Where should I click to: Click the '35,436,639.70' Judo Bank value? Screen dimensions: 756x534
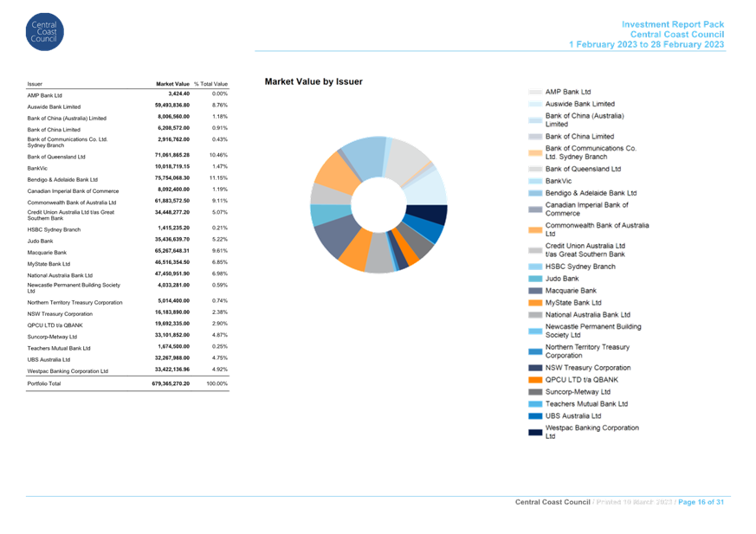coord(172,239)
